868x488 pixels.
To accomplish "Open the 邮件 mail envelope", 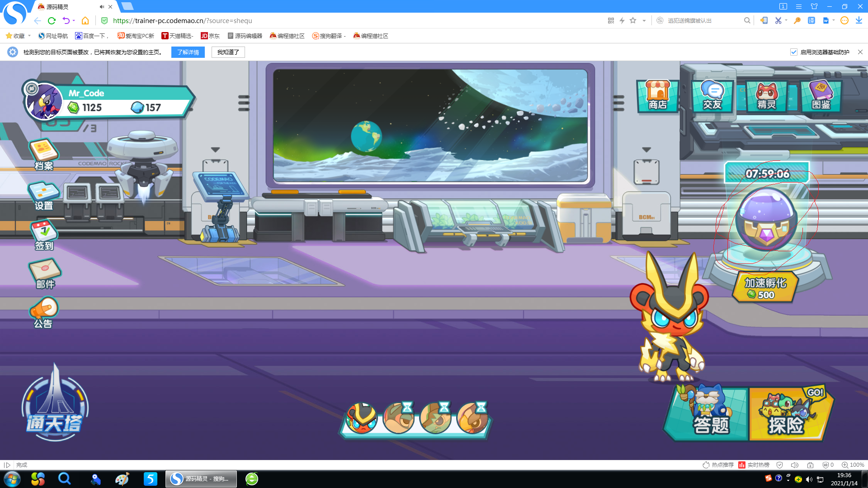I will [45, 274].
